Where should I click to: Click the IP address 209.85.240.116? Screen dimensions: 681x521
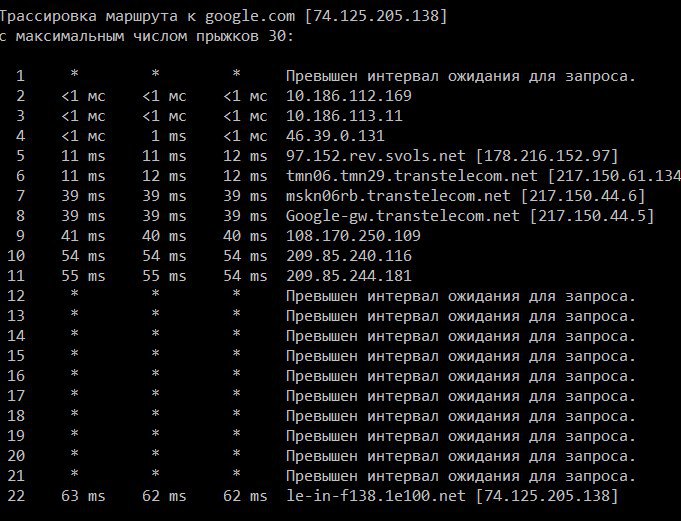tap(349, 256)
